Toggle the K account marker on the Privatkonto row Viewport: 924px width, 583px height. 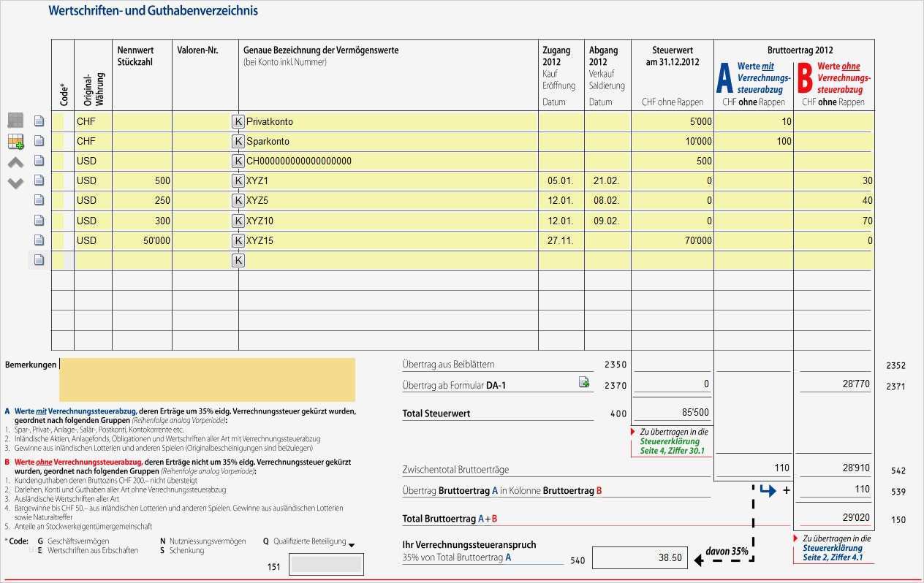point(238,121)
